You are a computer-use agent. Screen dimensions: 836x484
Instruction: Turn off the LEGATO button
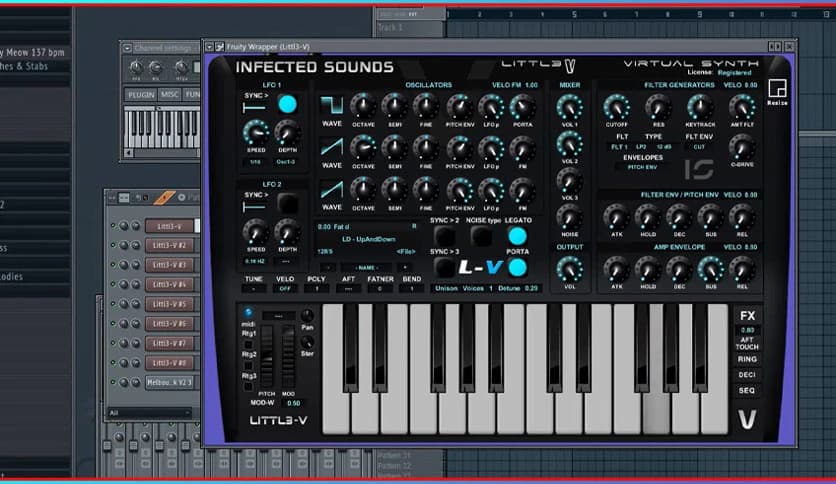pos(517,236)
